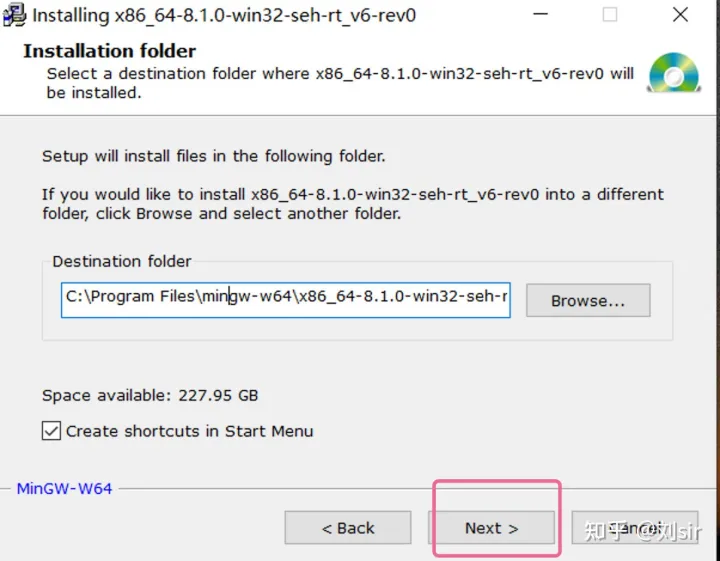Click inside the Destination folder path field
The image size is (720, 561).
pyautogui.click(x=285, y=297)
